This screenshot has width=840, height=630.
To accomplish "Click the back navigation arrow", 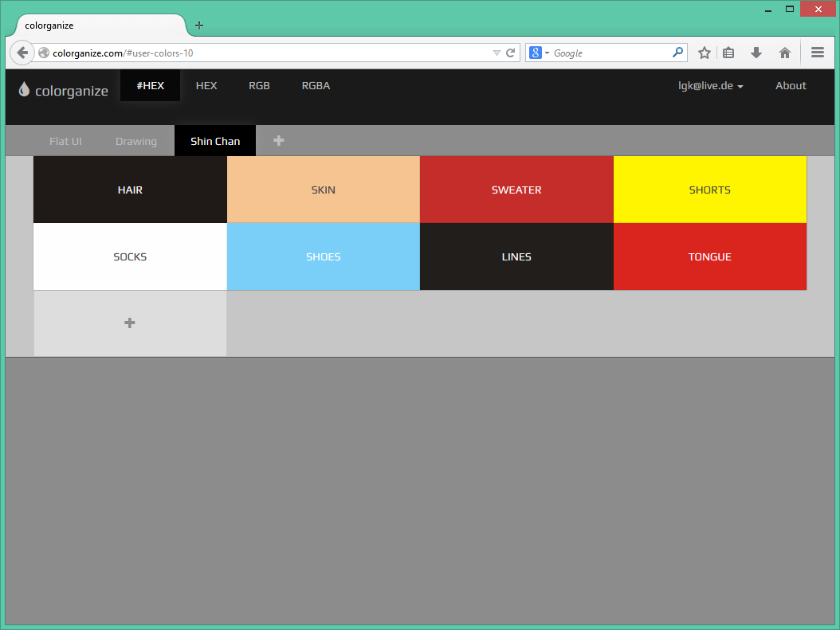I will pyautogui.click(x=22, y=53).
